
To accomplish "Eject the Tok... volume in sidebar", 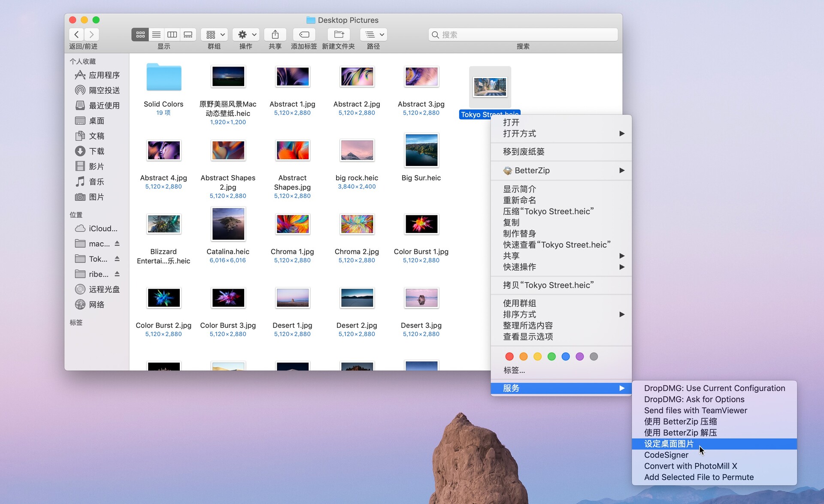I will (x=117, y=259).
